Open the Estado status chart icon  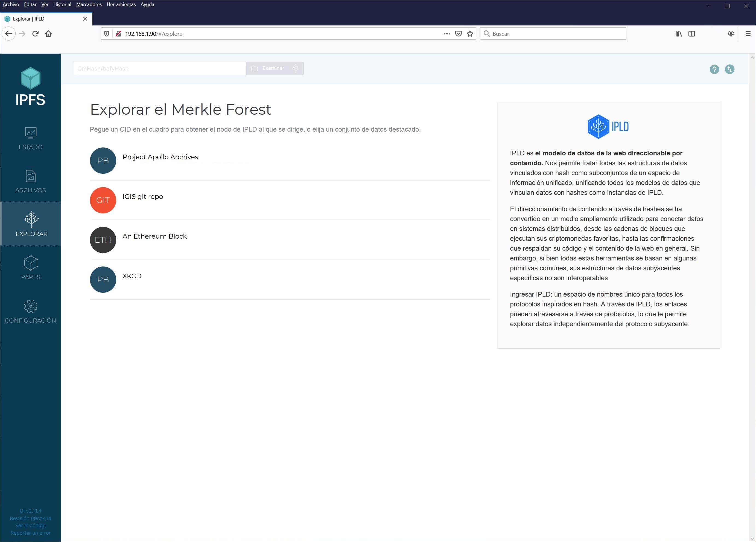point(31,133)
